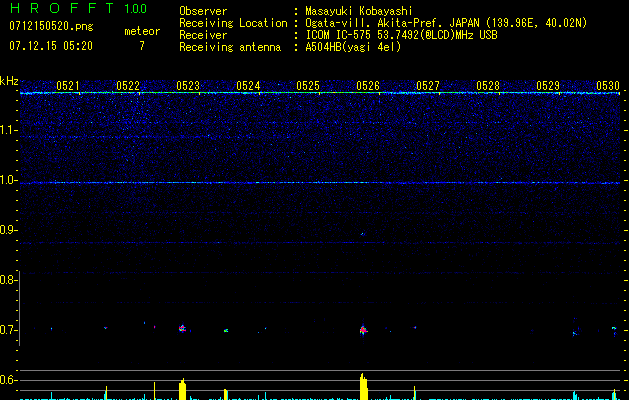Viewport: 629px width, 400px height.
Task: Click the Receiving antenna field label
Action: [x=230, y=47]
